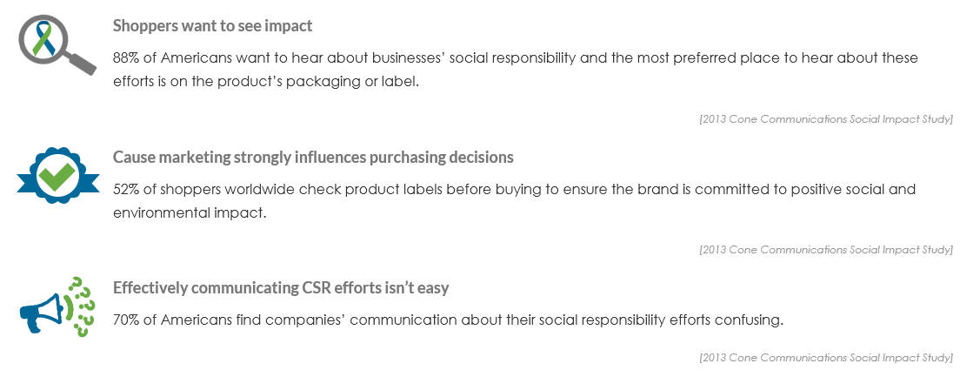Open the citation under the 52% paragraph

(825, 250)
